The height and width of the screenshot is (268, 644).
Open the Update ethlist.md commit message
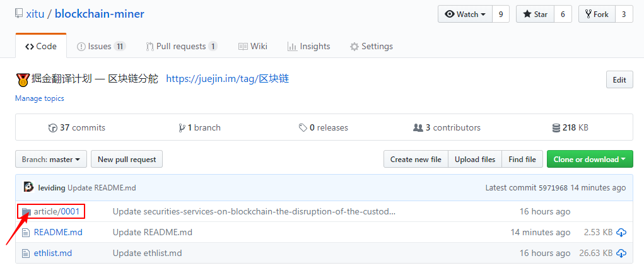(148, 253)
